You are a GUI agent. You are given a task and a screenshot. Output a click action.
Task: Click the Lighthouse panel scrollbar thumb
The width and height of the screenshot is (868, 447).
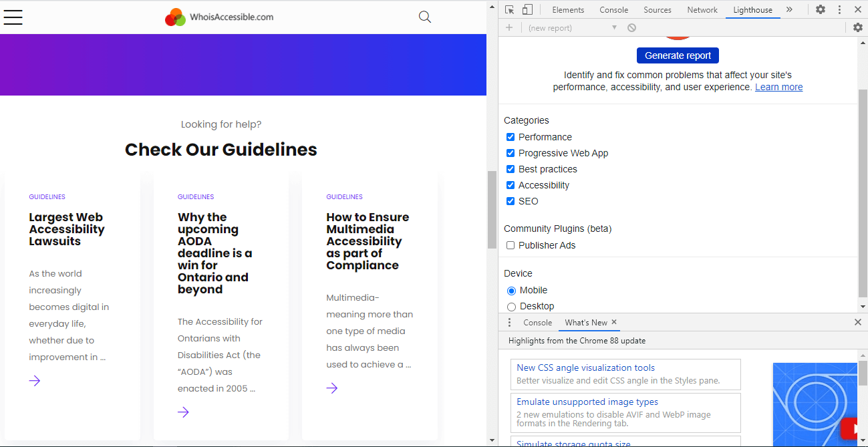click(862, 194)
